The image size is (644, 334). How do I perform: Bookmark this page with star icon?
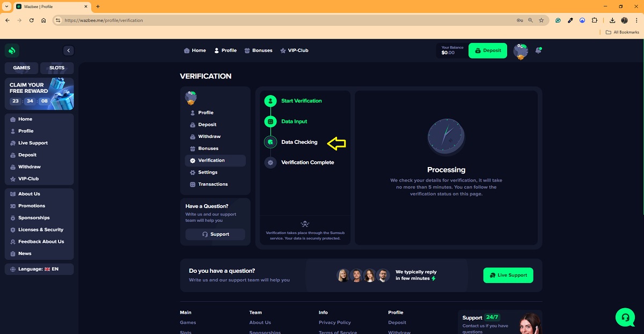tap(541, 20)
